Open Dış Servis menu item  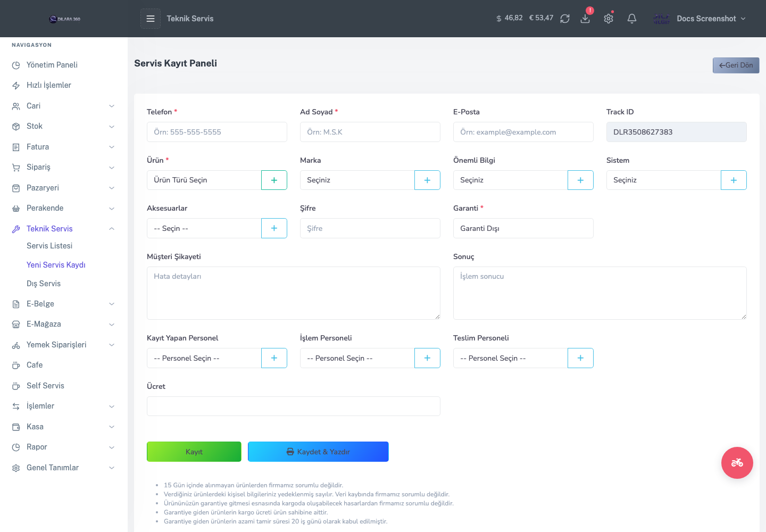coord(44,284)
